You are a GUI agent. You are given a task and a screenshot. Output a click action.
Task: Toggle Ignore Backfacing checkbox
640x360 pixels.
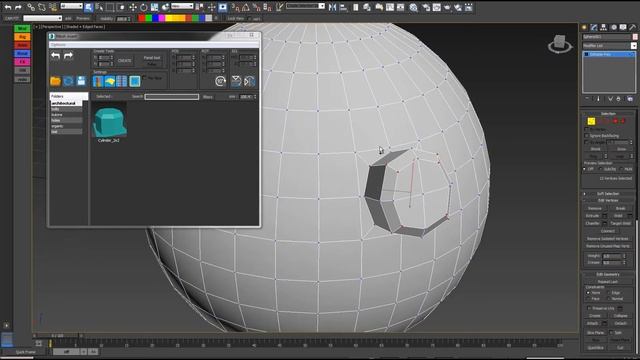587,136
